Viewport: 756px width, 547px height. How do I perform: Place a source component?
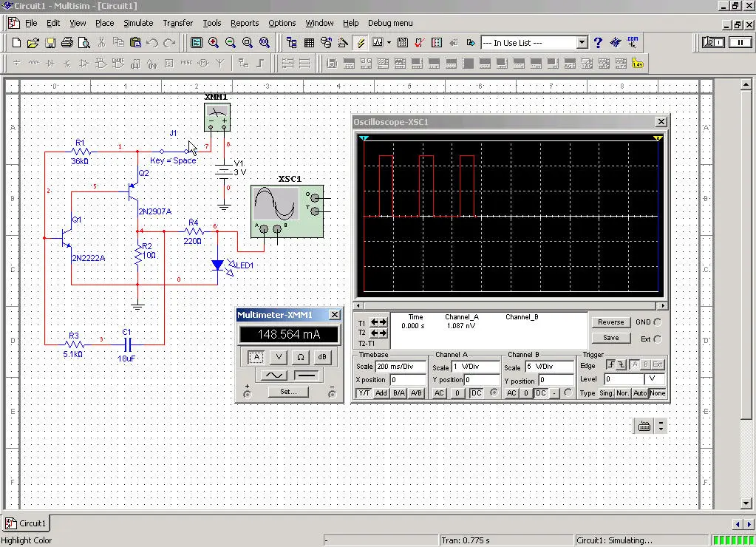17,63
